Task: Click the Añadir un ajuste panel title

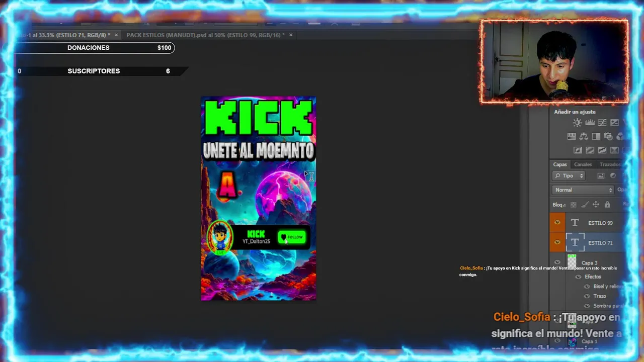Action: pos(575,112)
